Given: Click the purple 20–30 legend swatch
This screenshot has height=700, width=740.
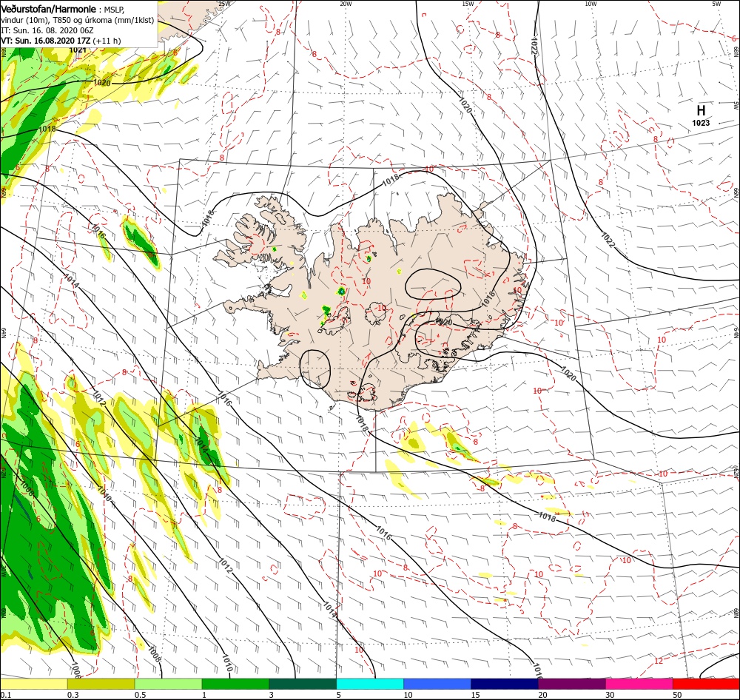Looking at the screenshot, I should [x=571, y=684].
